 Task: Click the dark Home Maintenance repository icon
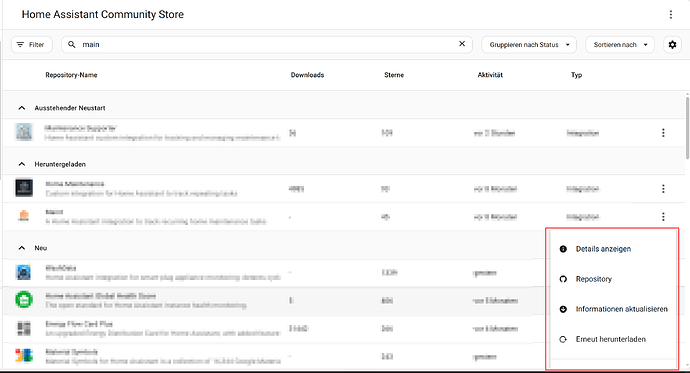click(x=24, y=188)
